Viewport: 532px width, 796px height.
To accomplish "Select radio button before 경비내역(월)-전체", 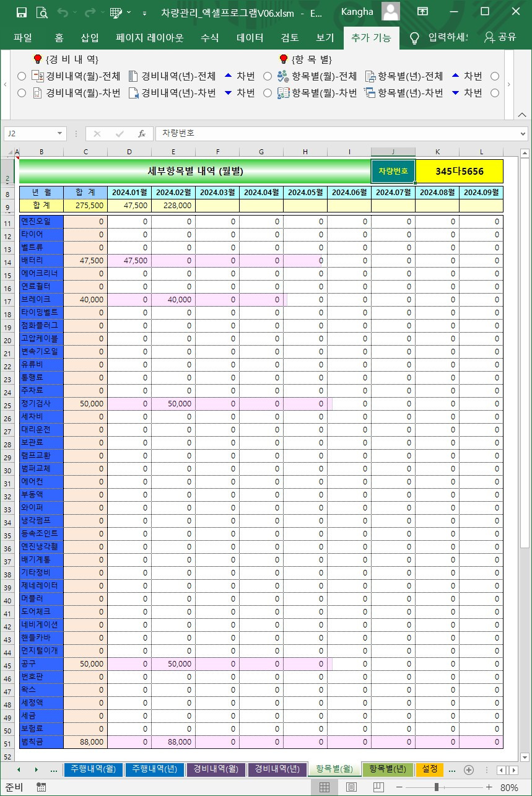I will (x=22, y=76).
